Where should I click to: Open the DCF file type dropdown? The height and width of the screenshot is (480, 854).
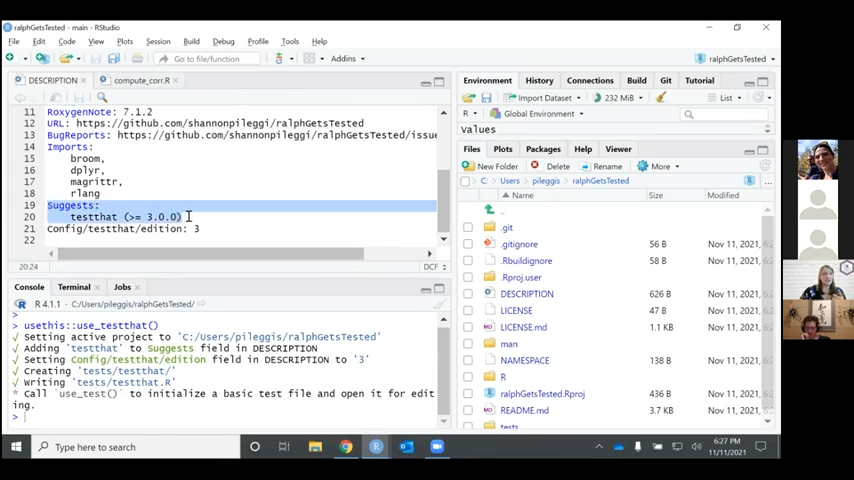[435, 266]
